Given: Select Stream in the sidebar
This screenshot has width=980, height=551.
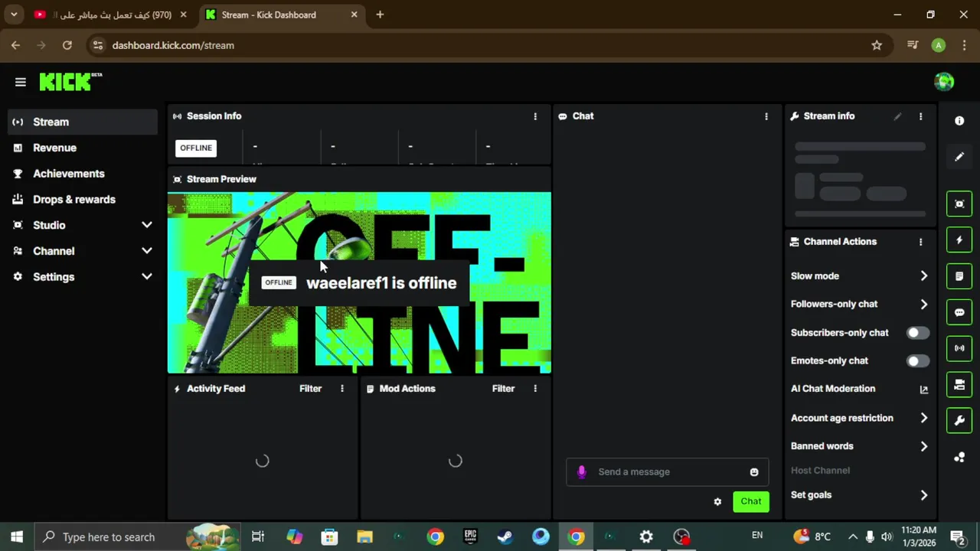Looking at the screenshot, I should (x=83, y=122).
